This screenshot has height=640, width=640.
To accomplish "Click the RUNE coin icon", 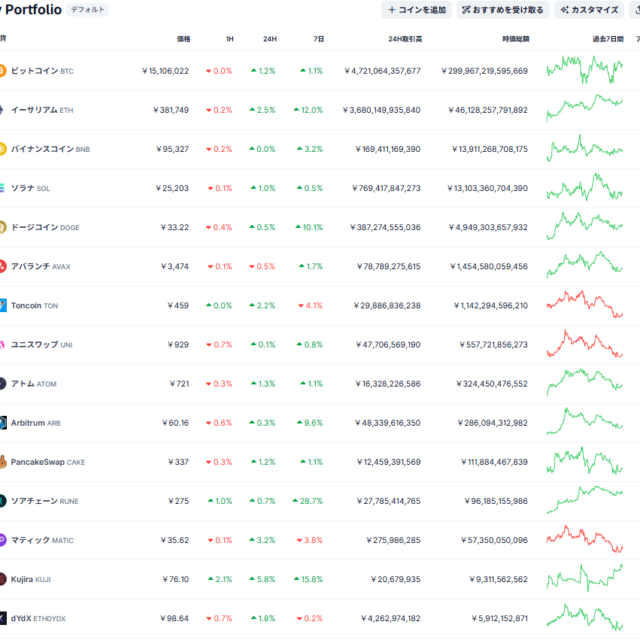I will (x=2, y=501).
